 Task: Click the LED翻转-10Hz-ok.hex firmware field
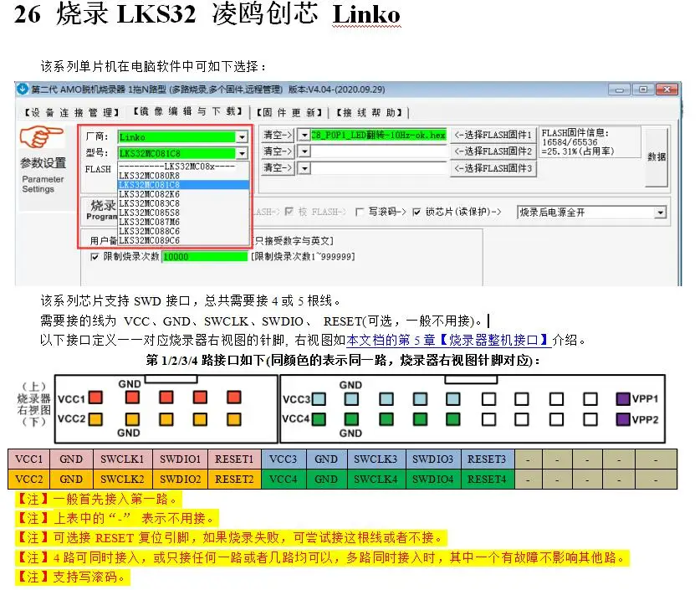click(378, 135)
